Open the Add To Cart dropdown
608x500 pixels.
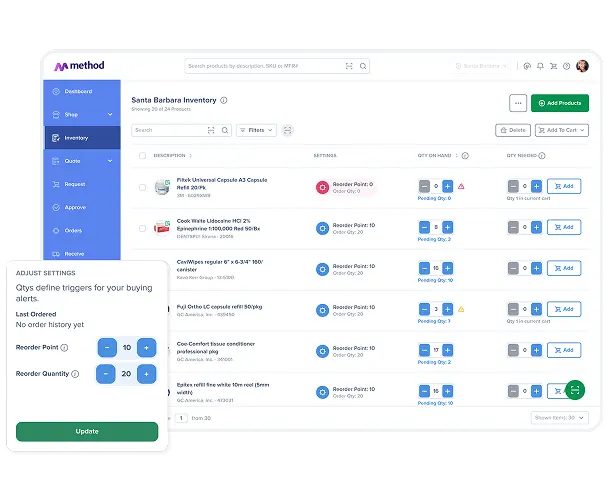click(x=561, y=130)
